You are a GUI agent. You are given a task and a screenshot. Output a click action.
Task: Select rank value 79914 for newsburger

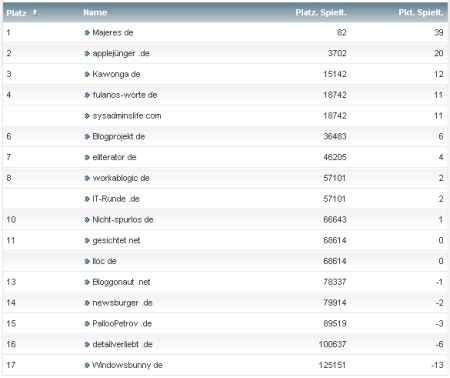tap(335, 303)
